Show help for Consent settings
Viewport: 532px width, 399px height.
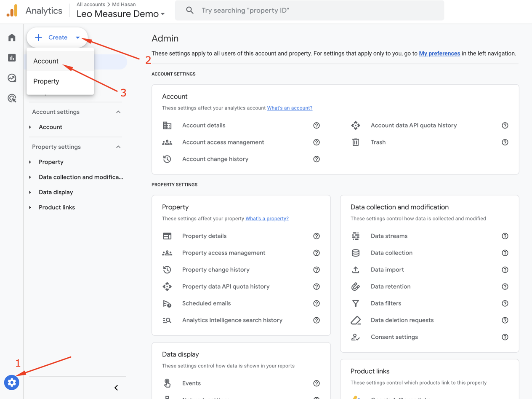click(505, 337)
